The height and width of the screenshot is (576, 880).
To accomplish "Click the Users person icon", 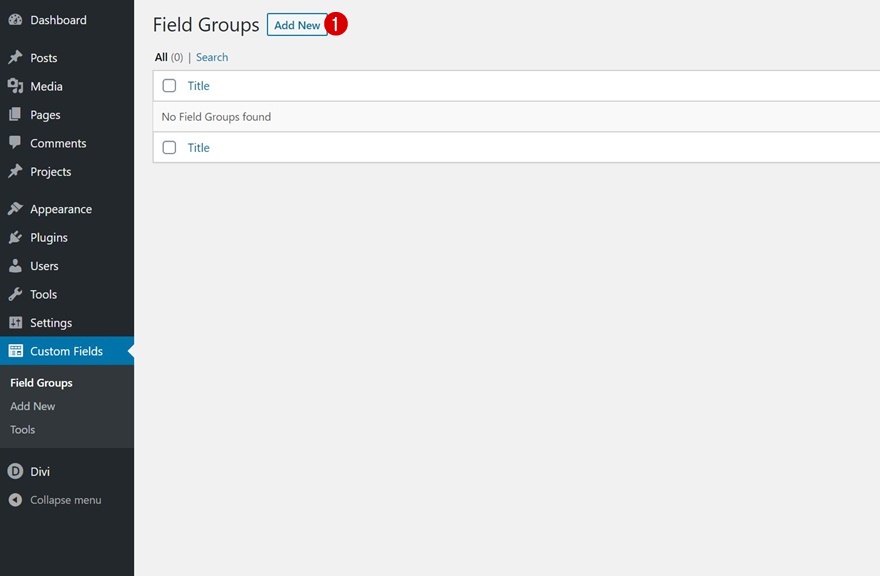I will tap(15, 266).
